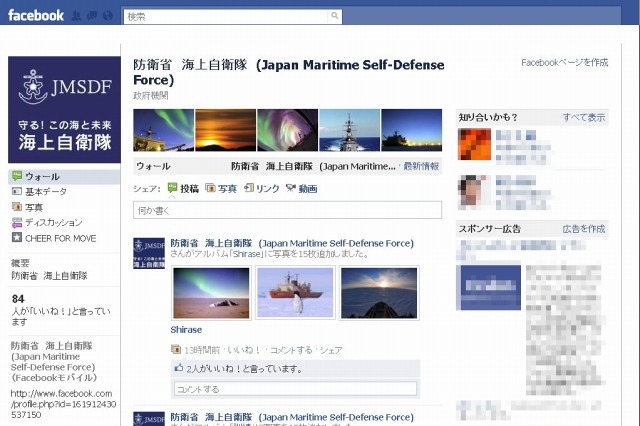This screenshot has height=426, width=640.
Task: Select 投稿 share option
Action: click(x=189, y=189)
